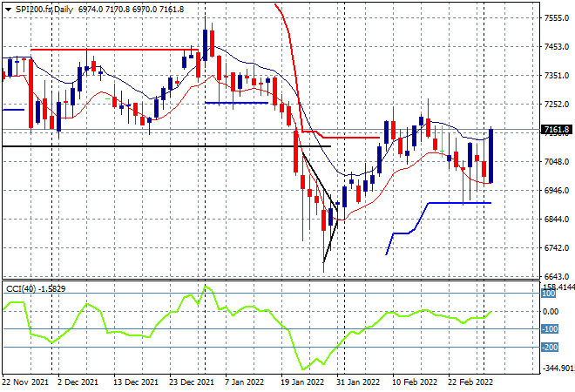Click the 7555.0 price axis label

click(x=557, y=18)
